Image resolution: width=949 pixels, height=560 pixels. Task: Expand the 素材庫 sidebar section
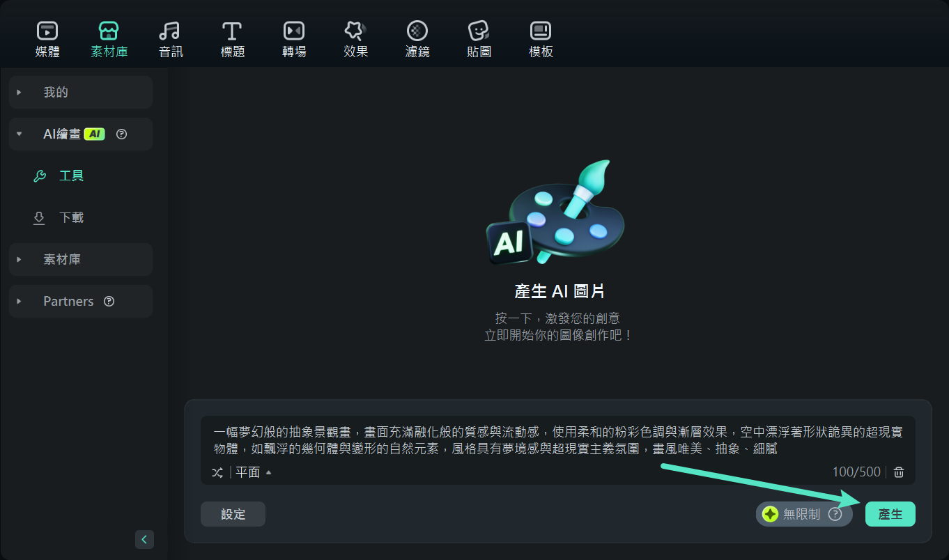click(81, 259)
